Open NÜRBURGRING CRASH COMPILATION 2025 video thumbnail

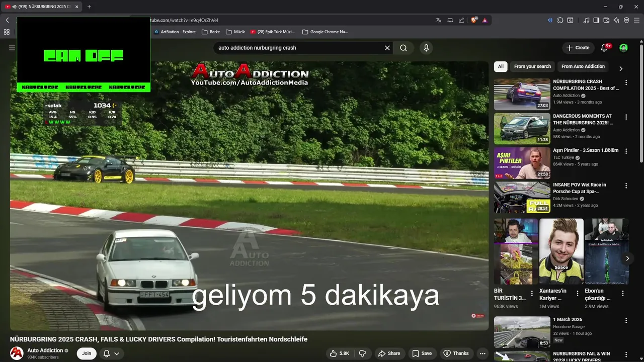[x=522, y=94]
